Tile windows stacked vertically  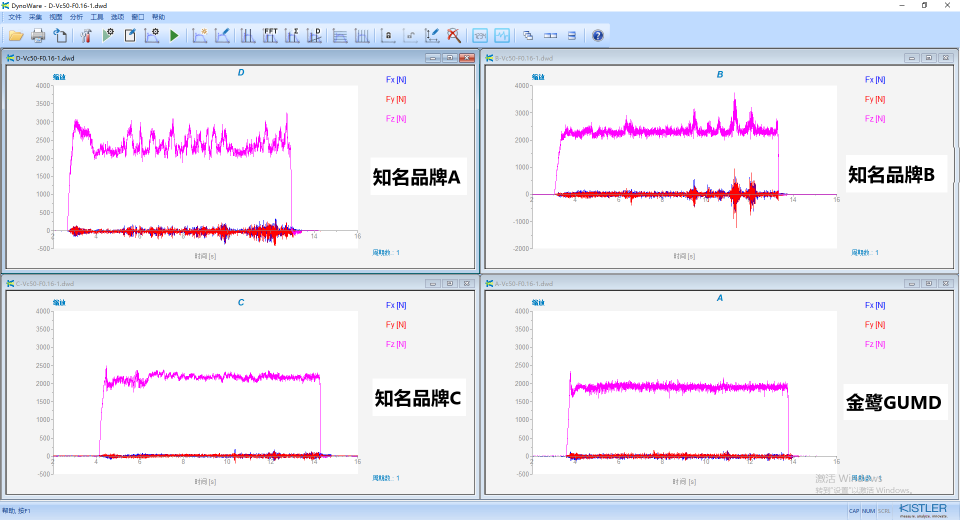tap(572, 36)
